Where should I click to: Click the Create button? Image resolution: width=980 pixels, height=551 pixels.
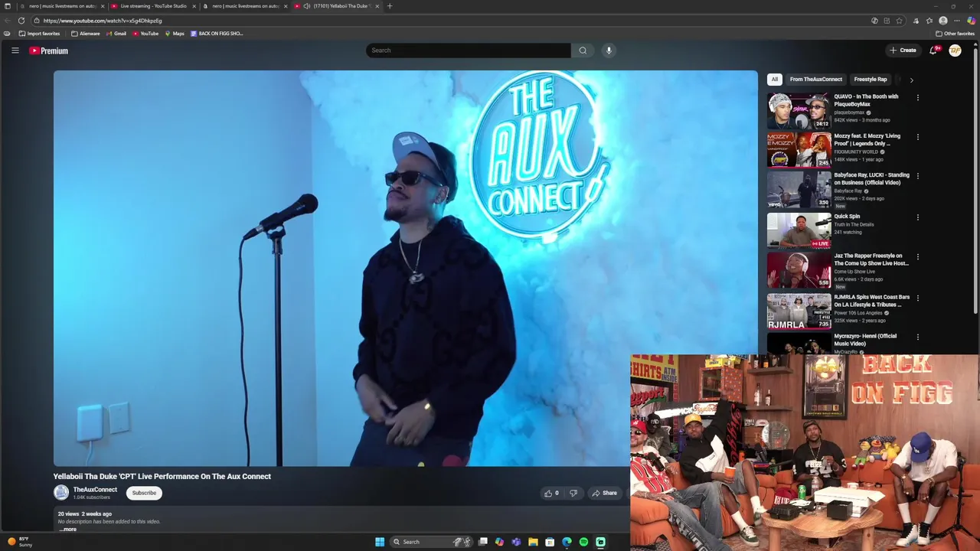pyautogui.click(x=903, y=51)
